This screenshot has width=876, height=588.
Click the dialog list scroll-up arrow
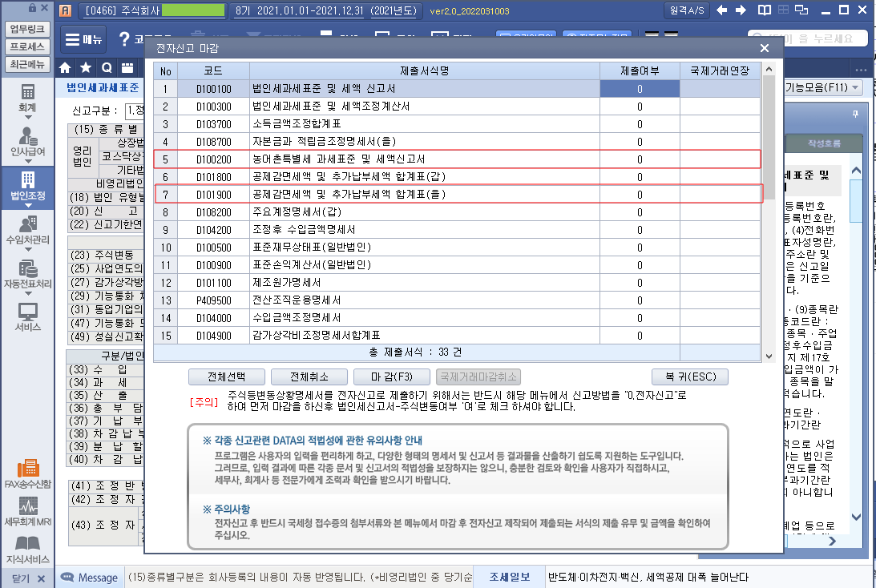[769, 69]
